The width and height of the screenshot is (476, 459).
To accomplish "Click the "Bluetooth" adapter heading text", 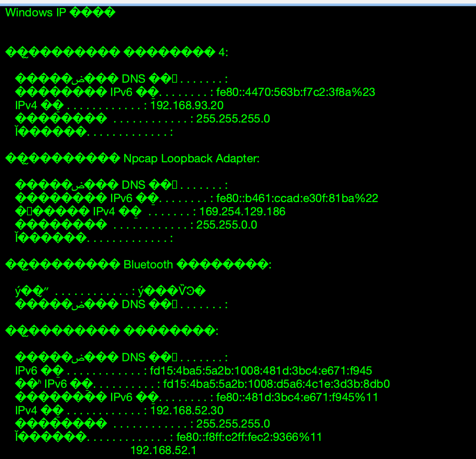I will [148, 265].
